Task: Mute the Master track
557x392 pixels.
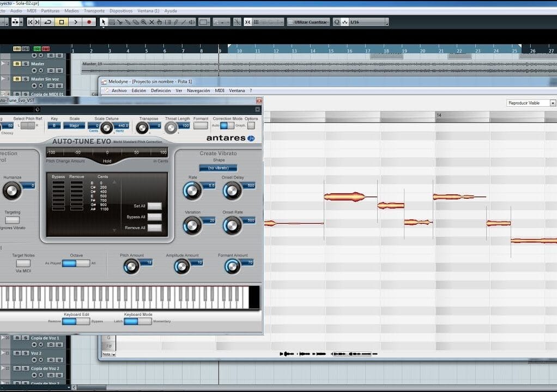Action: (17, 64)
